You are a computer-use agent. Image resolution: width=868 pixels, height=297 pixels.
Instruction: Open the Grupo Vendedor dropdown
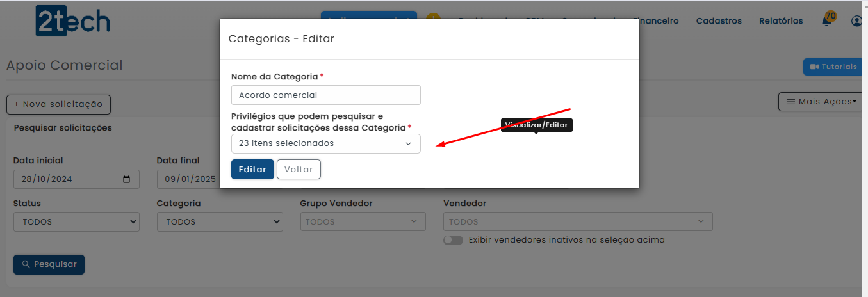[x=363, y=222]
